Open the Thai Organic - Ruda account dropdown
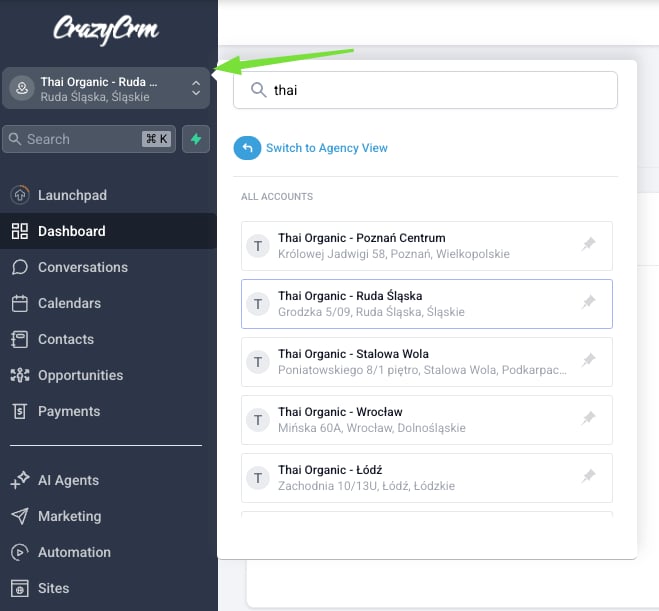The height and width of the screenshot is (611, 659). [x=100, y=89]
